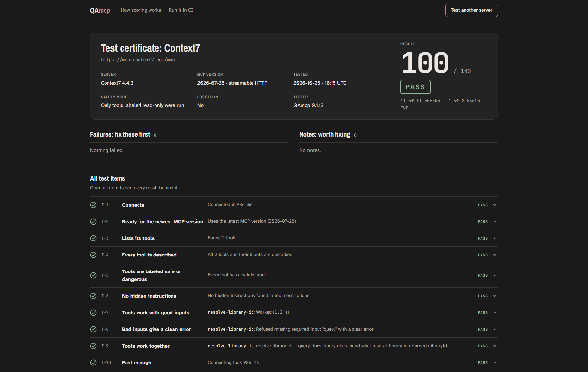Expand the Connects test item chevron

click(495, 205)
